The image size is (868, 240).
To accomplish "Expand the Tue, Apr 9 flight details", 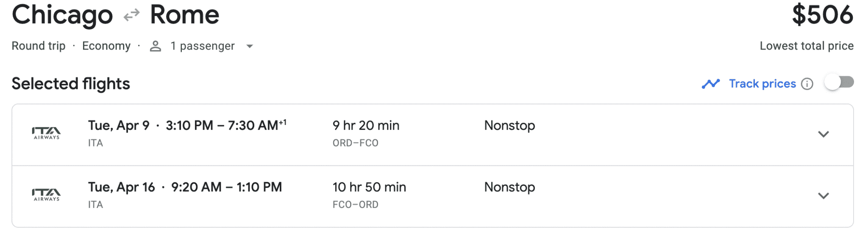I will pyautogui.click(x=823, y=134).
